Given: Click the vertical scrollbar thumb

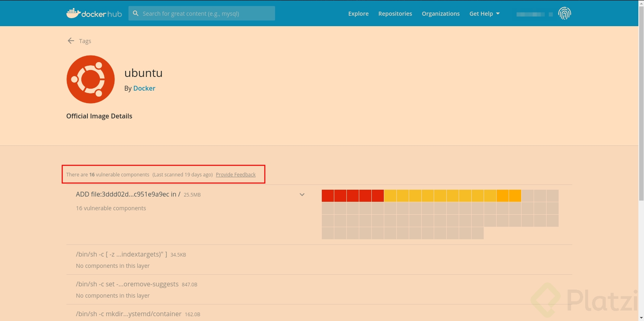Looking at the screenshot, I should pyautogui.click(x=641, y=103).
